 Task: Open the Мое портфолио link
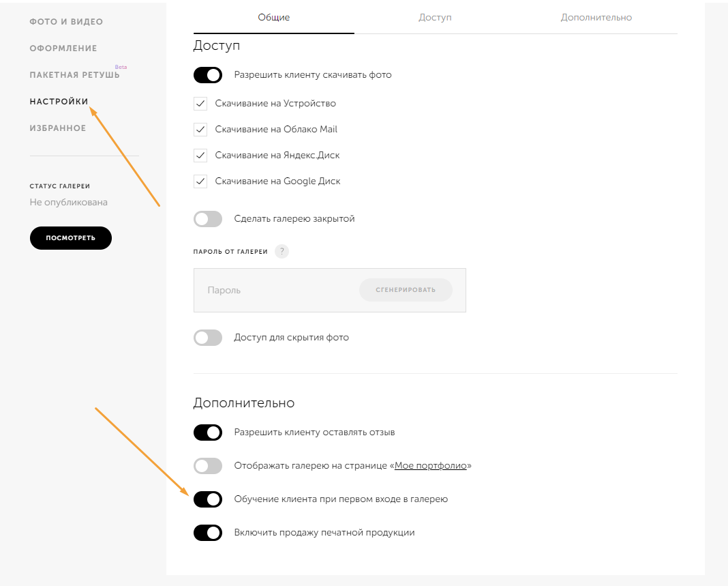click(431, 466)
